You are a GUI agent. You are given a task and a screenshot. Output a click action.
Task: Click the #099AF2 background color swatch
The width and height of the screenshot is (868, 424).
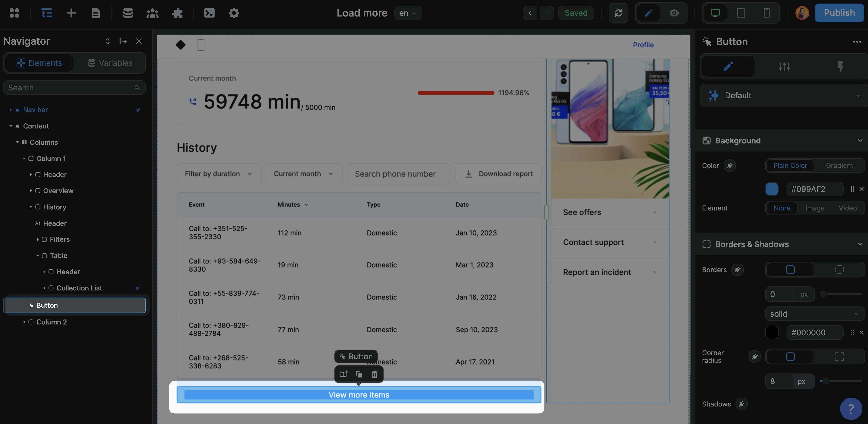click(x=772, y=189)
